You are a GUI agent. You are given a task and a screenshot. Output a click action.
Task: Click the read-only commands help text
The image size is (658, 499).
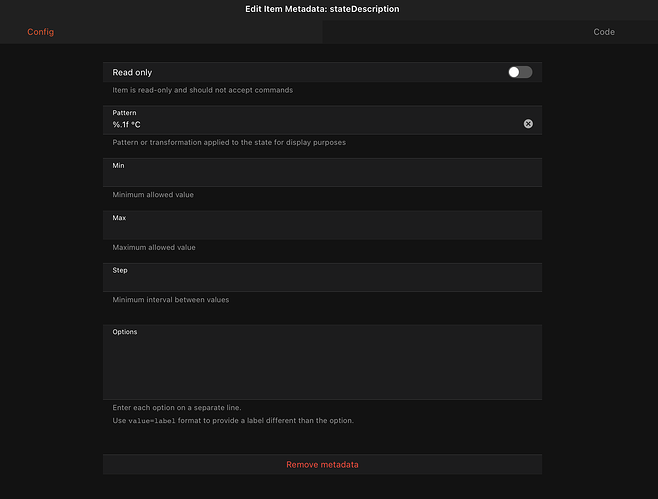[x=203, y=90]
